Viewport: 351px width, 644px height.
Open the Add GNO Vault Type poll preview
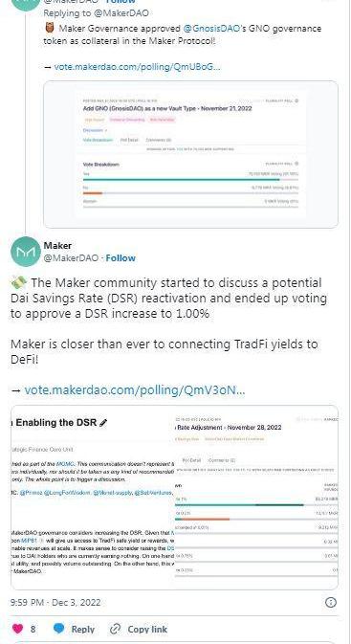pyautogui.click(x=191, y=154)
